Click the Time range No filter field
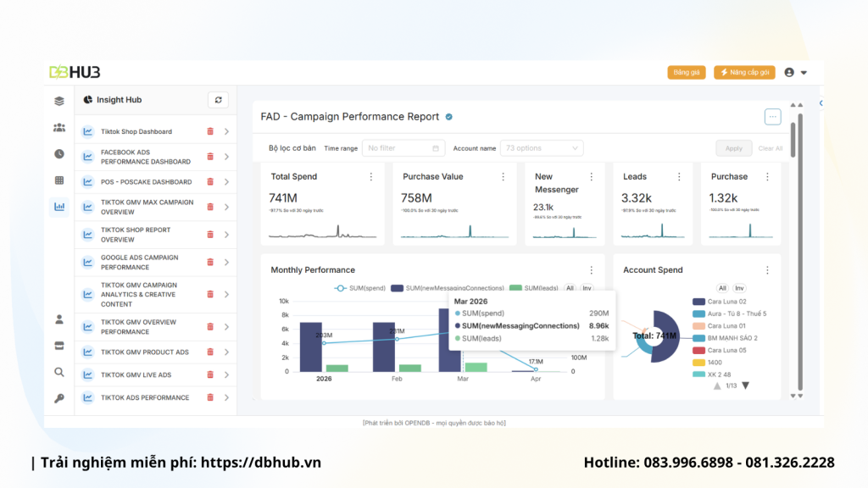The image size is (868, 488). coord(403,148)
